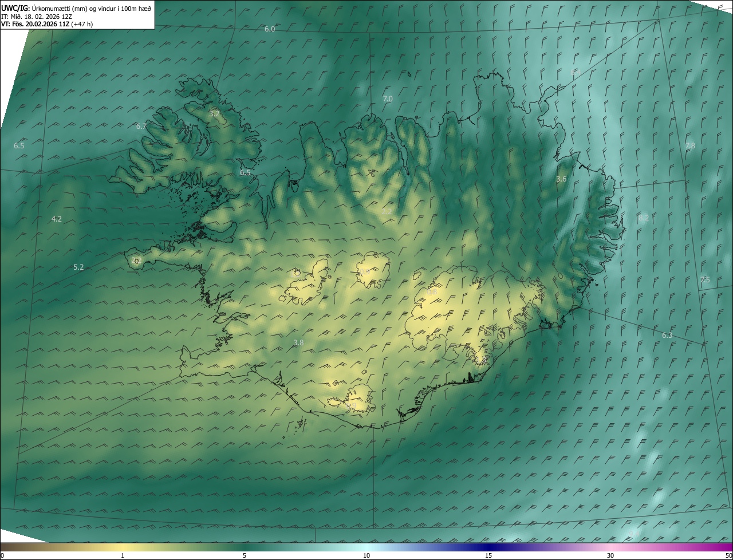The image size is (733, 560).
Task: Click the colorbar tick label 30
Action: (x=610, y=555)
